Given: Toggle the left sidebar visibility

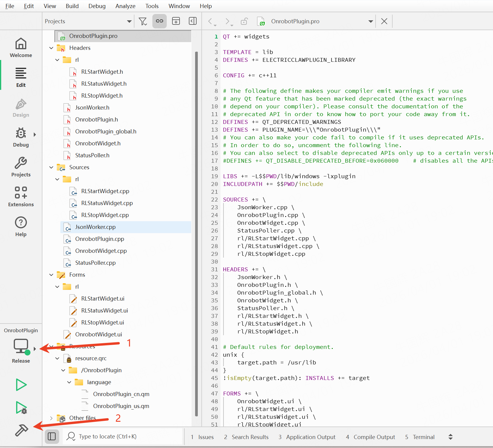Looking at the screenshot, I should (52, 436).
